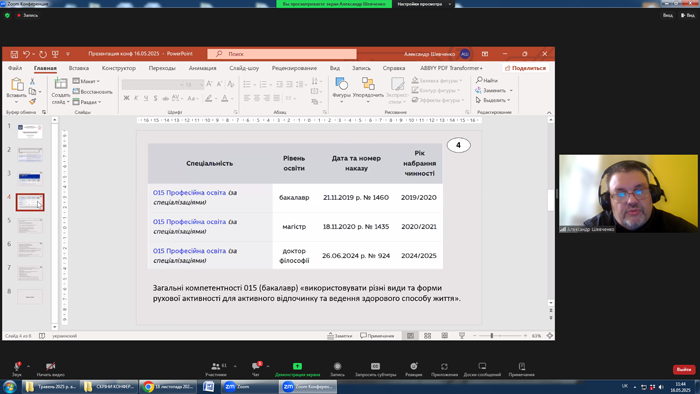Image resolution: width=700 pixels, height=394 pixels.
Task: Click the Восстановить reset slide button
Action: coord(93,91)
